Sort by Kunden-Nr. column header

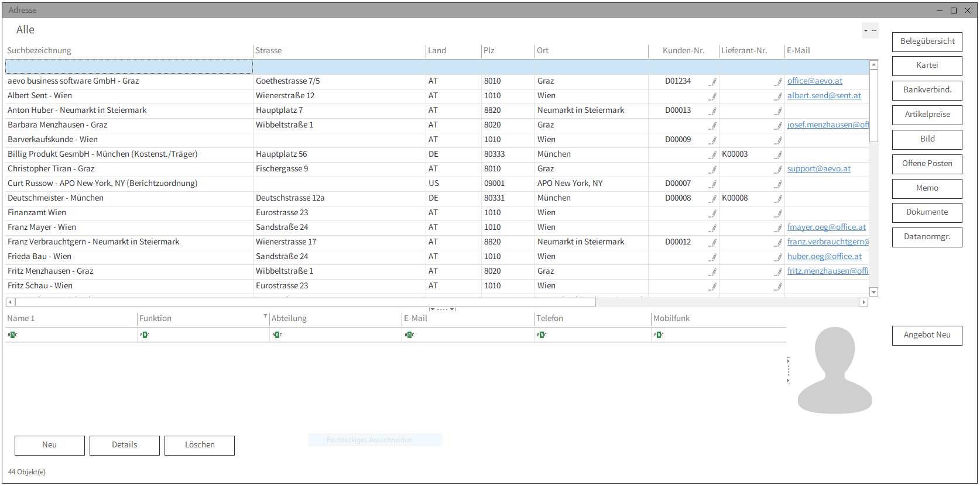click(x=683, y=51)
